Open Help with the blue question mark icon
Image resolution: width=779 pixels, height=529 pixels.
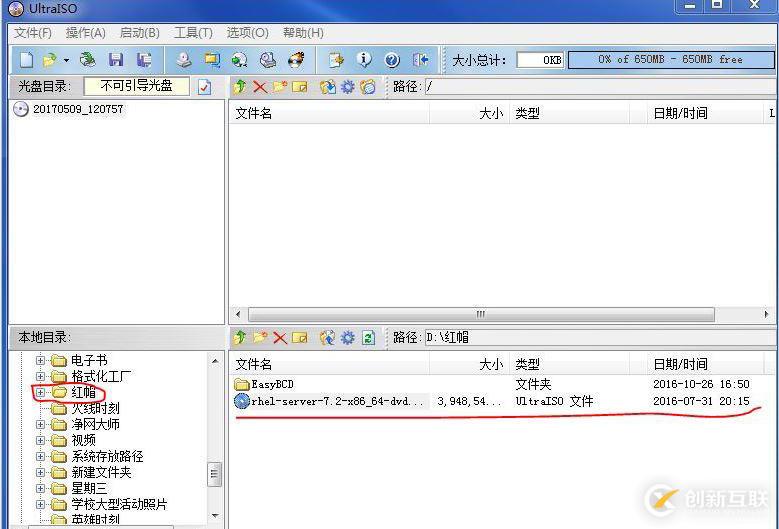392,60
